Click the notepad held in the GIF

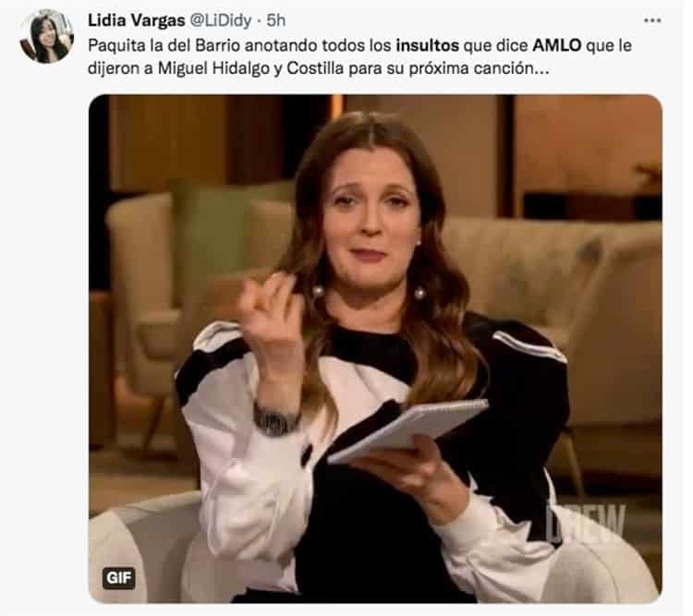point(408,429)
